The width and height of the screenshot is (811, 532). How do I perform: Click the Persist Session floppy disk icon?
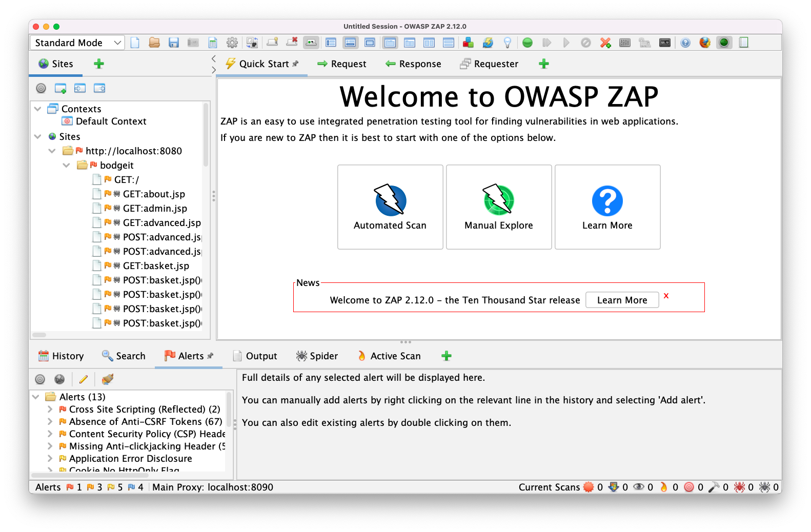tap(174, 43)
